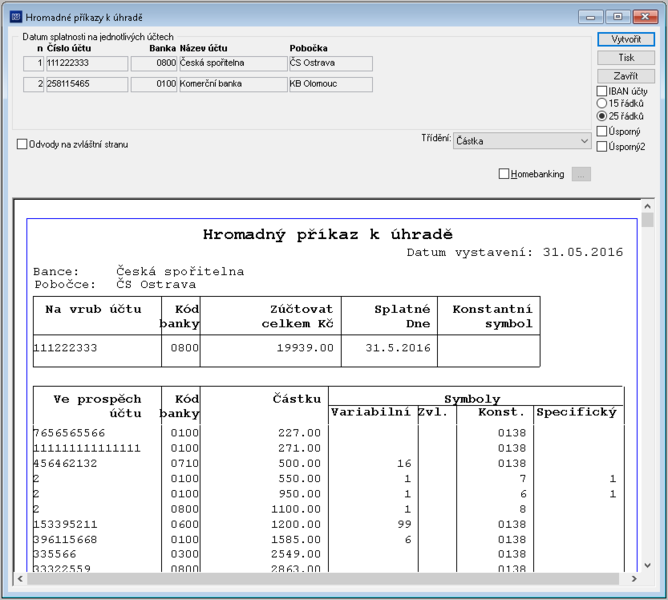668x600 pixels.
Task: Click the Variabilní column header
Action: [x=370, y=412]
